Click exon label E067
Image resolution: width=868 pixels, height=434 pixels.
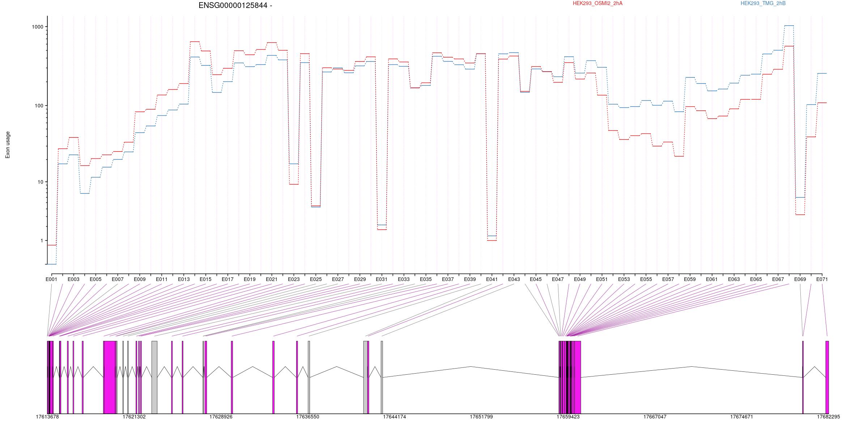coord(778,279)
